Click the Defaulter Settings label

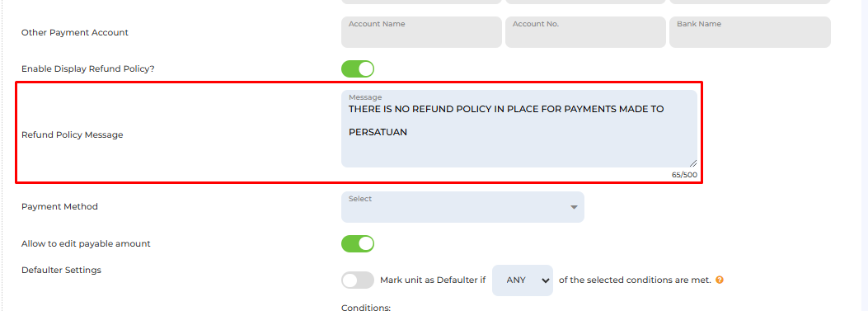tap(61, 270)
